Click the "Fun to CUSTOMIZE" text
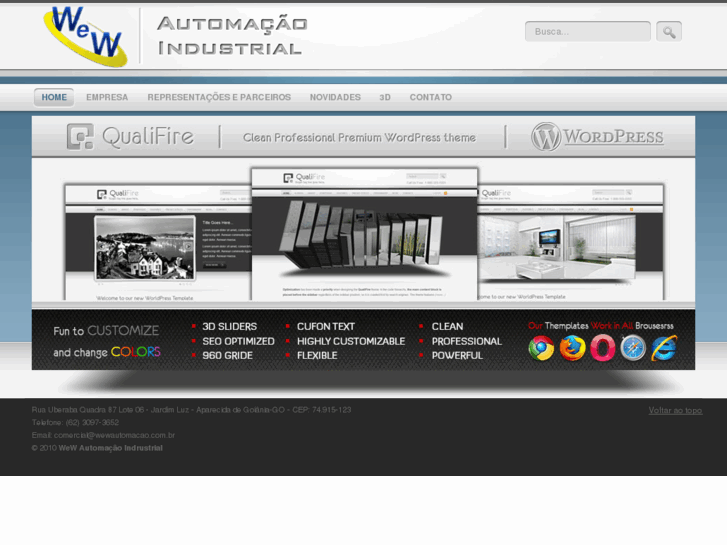 coord(106,331)
